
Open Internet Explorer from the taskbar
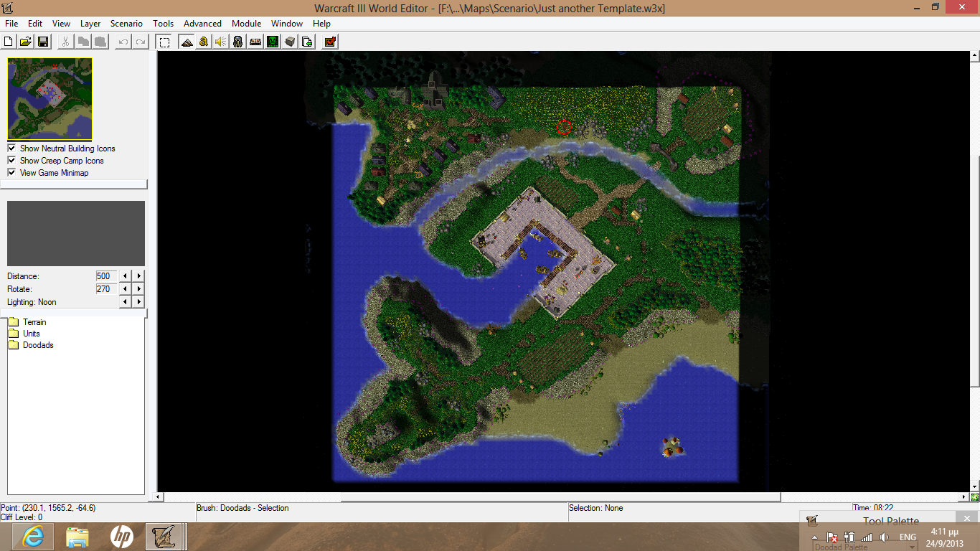click(33, 537)
